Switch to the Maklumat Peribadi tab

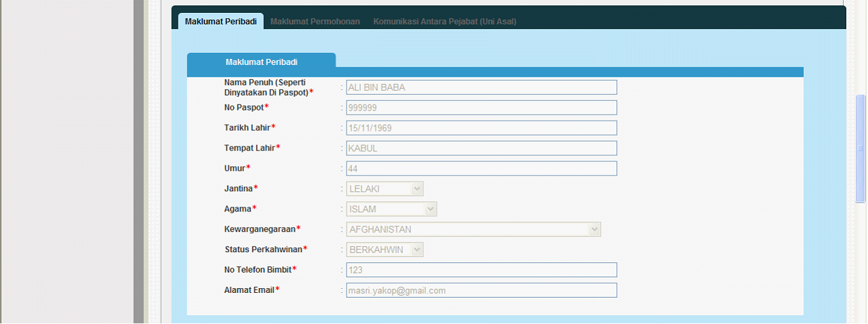point(221,21)
